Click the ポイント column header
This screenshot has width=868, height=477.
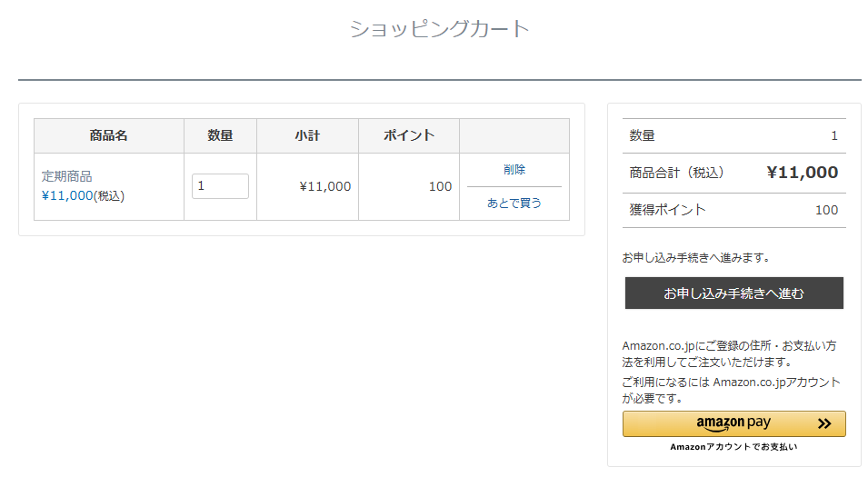pyautogui.click(x=409, y=135)
